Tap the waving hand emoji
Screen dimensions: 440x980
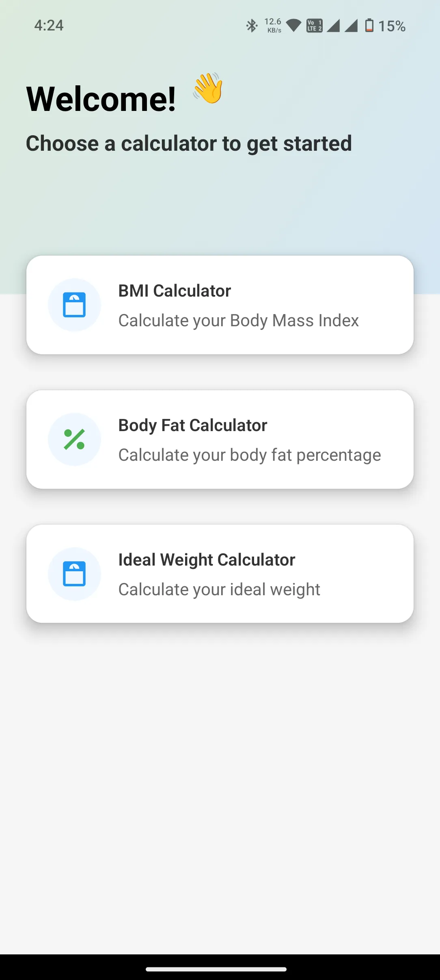208,88
